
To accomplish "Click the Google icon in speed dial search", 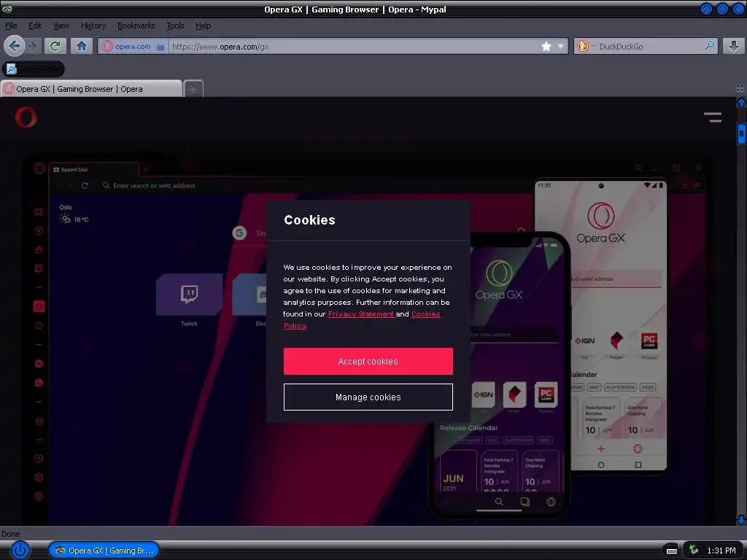I will pos(239,233).
